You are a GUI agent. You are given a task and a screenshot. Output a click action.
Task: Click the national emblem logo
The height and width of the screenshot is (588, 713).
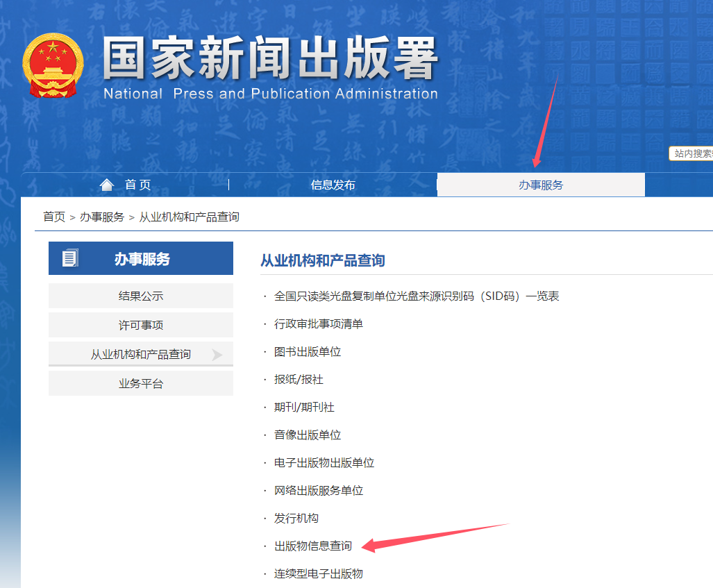pyautogui.click(x=51, y=64)
